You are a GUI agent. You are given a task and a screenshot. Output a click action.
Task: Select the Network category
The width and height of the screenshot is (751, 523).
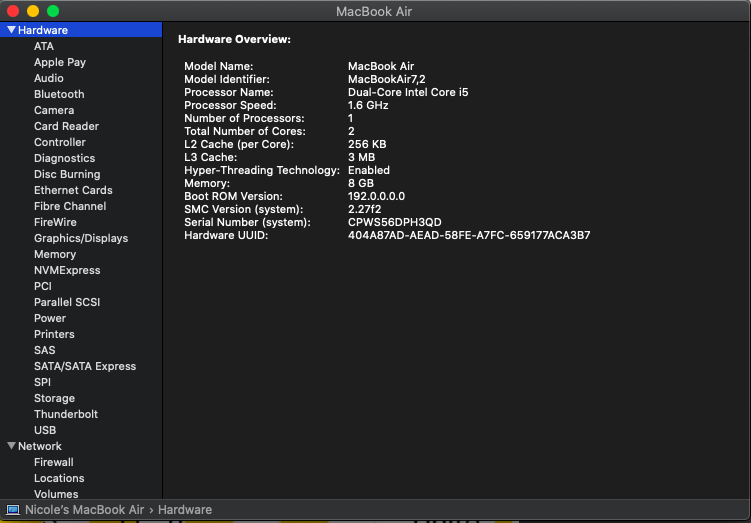click(x=40, y=446)
